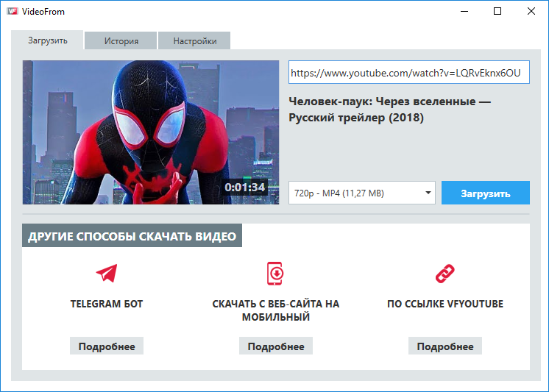Open the 720p - MP4 quality dropdown
This screenshot has height=392, width=549.
362,193
